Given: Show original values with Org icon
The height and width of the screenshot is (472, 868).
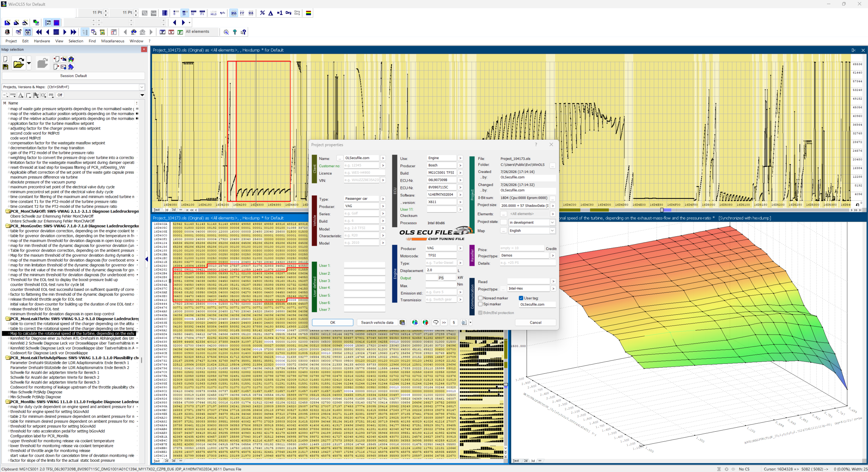Looking at the screenshot, I should pyautogui.click(x=288, y=13).
